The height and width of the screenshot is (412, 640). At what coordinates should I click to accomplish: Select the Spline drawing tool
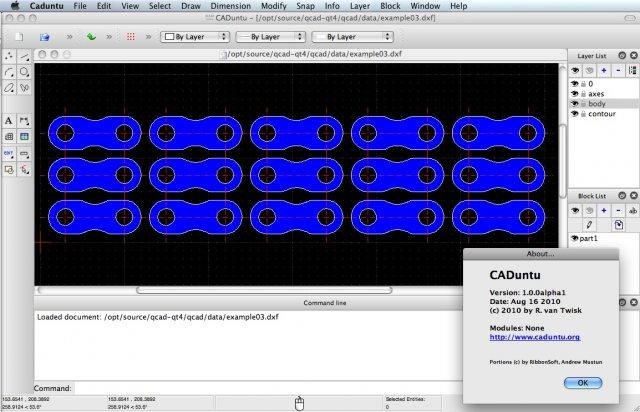pyautogui.click(x=24, y=88)
